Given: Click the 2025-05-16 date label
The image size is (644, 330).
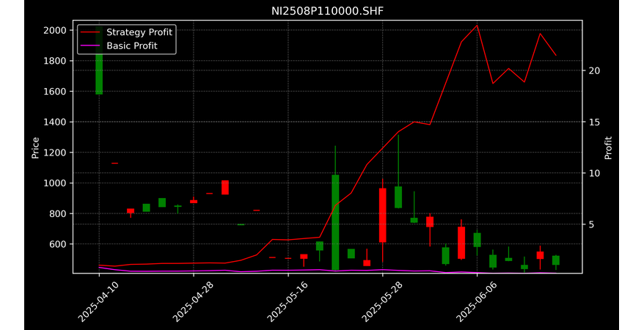Looking at the screenshot, I should click(x=288, y=302).
